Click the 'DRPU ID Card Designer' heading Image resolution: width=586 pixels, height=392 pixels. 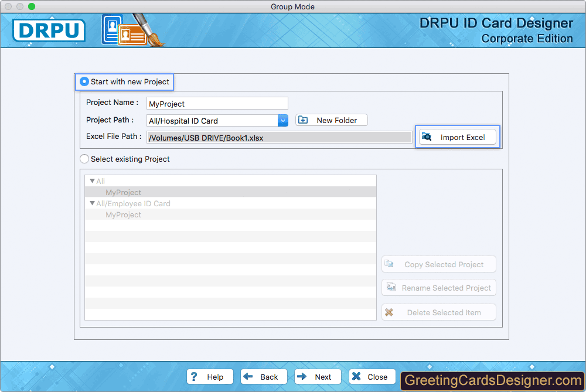point(496,23)
